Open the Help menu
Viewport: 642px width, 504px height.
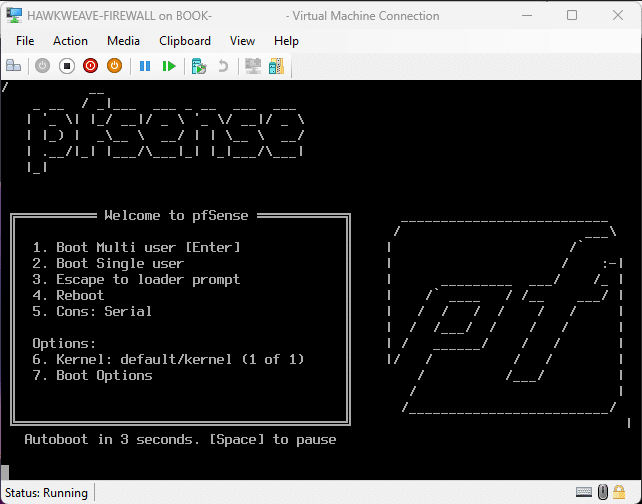pos(286,41)
